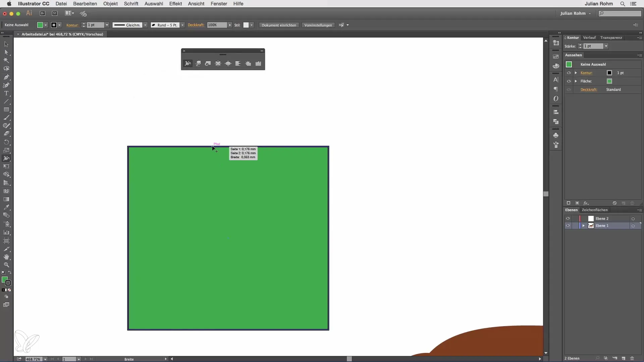This screenshot has height=362, width=644.
Task: Toggle visibility of Kontur attribute
Action: (x=569, y=73)
